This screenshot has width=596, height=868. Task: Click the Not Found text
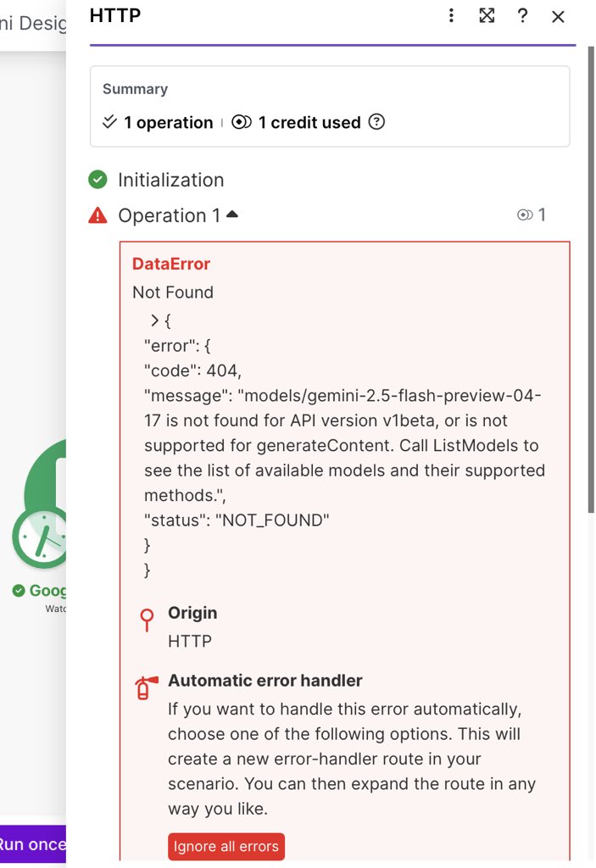click(173, 292)
